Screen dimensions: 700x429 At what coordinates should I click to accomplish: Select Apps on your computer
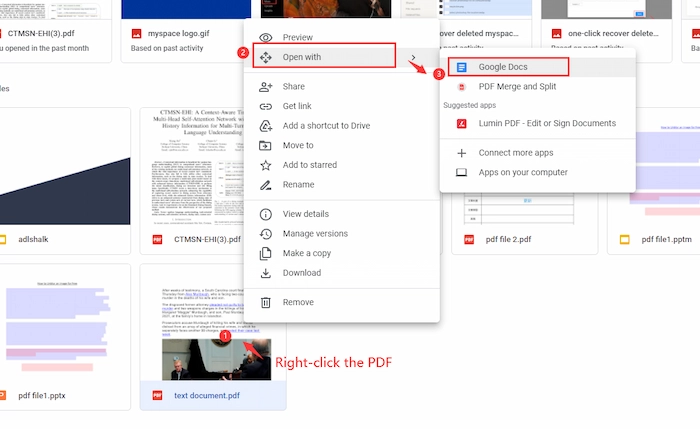coord(538,172)
